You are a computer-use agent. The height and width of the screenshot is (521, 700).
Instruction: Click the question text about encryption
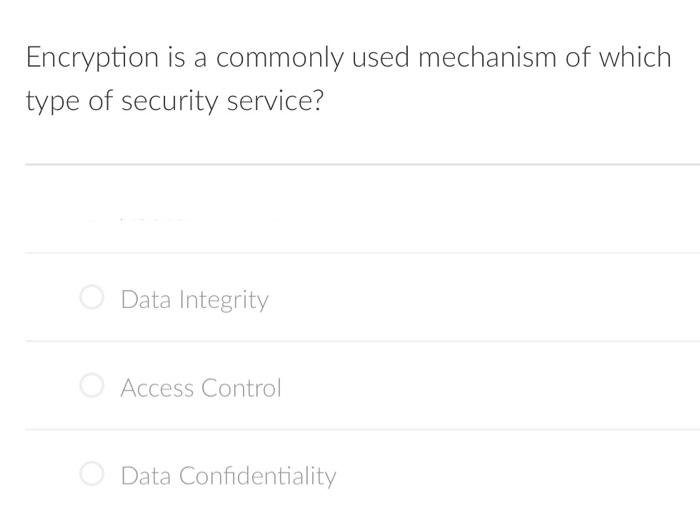348,79
